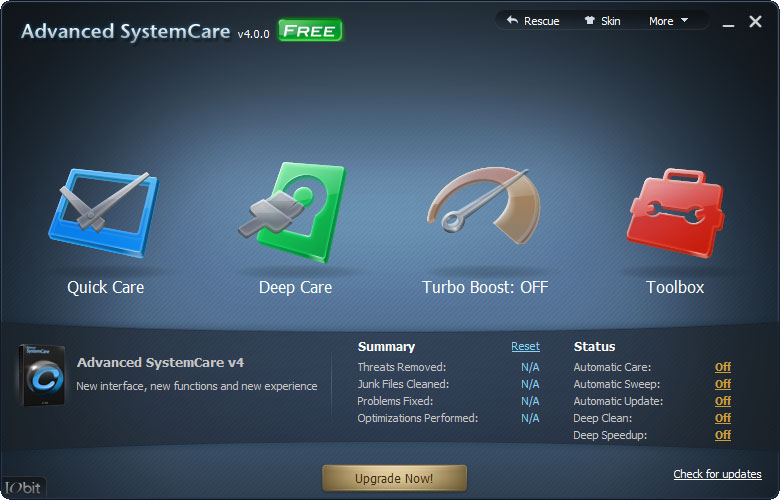Launch Deep Care using the green disk icon
The image size is (780, 500).
pos(292,212)
